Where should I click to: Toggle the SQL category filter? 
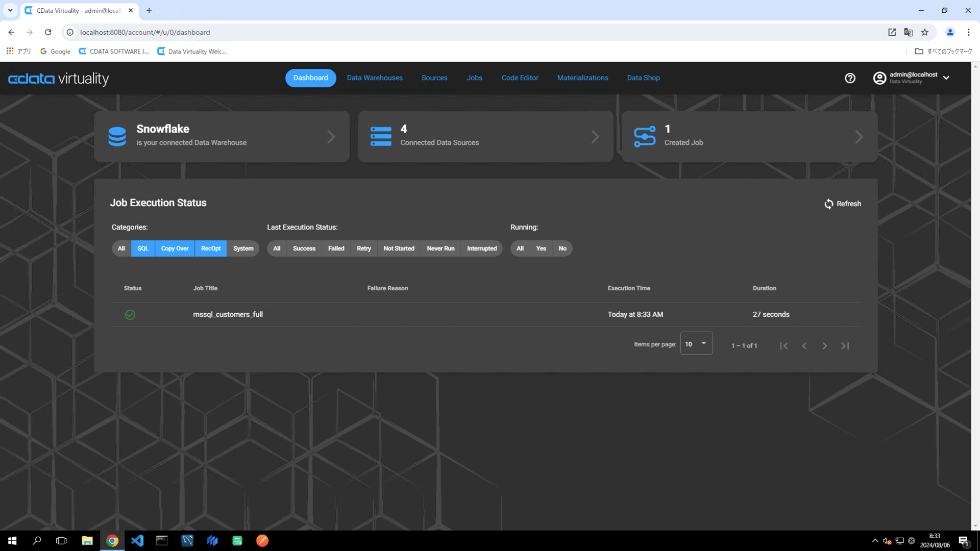tap(143, 248)
